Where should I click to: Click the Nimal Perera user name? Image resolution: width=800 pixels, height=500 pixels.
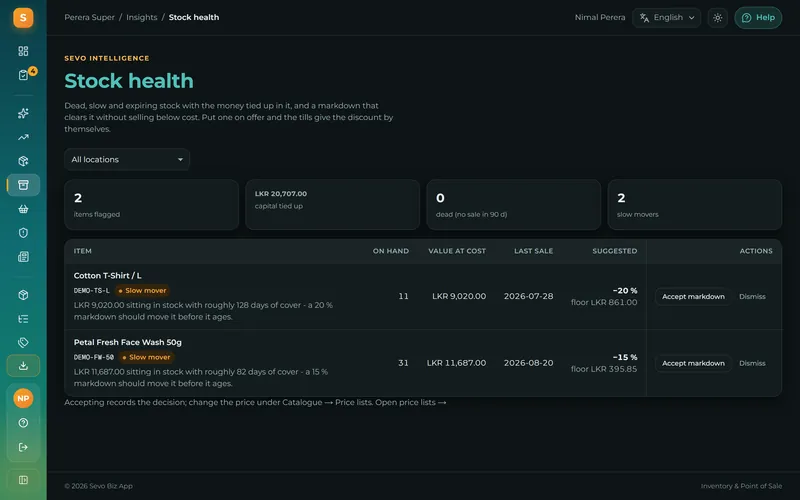(x=599, y=17)
